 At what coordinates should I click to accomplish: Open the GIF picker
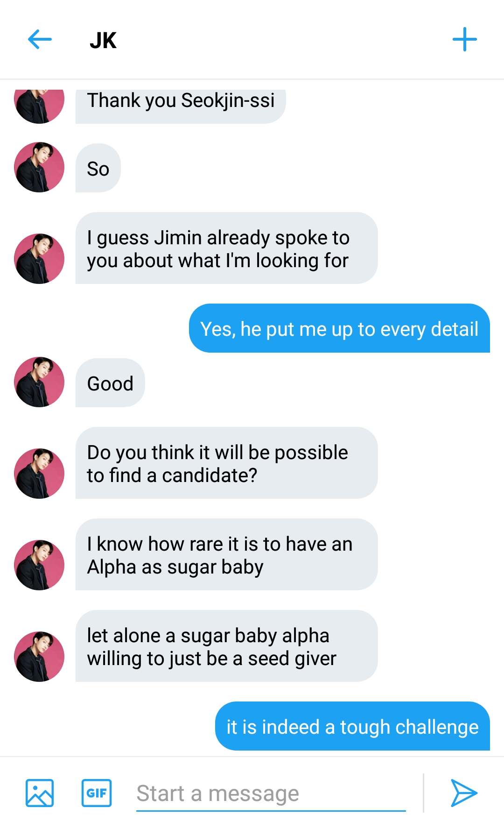[97, 793]
